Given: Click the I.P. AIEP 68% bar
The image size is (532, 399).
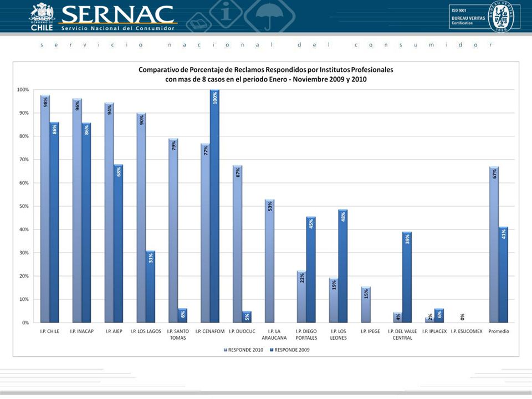Looking at the screenshot, I should [x=119, y=244].
